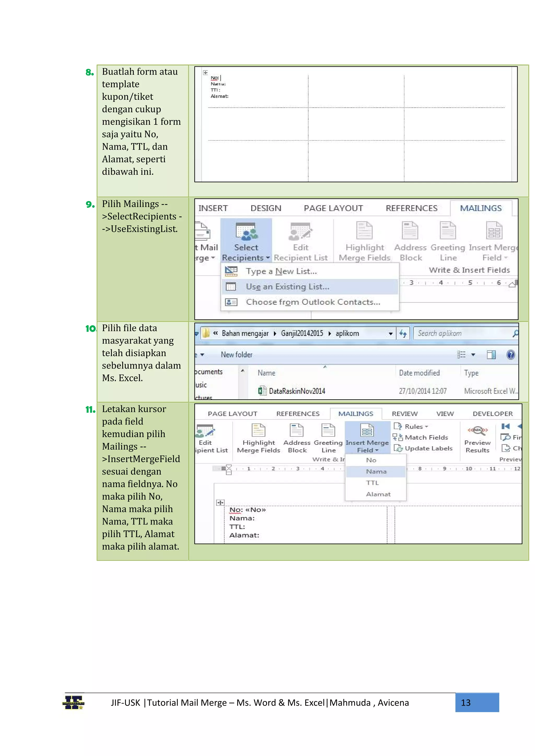Select the DataRaskinNov2014 file row
This screenshot has width=535, height=756.
pos(388,391)
